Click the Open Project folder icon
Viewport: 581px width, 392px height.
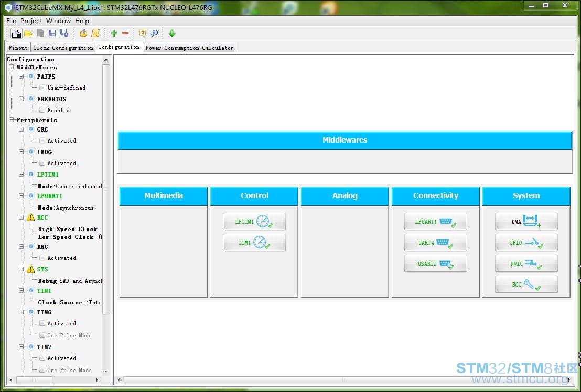coord(28,34)
